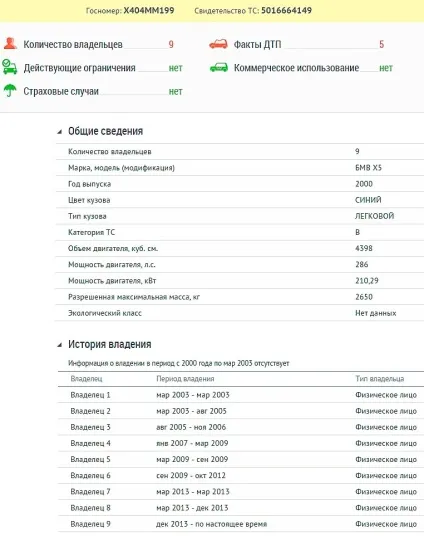The height and width of the screenshot is (536, 424).
Task: Click the green car restrictions check icon
Action: point(10,67)
